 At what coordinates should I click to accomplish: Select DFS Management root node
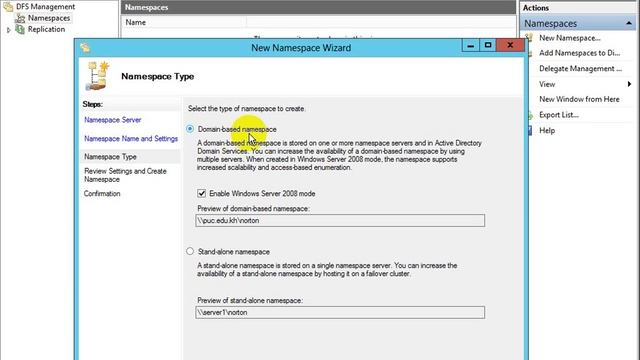(45, 7)
